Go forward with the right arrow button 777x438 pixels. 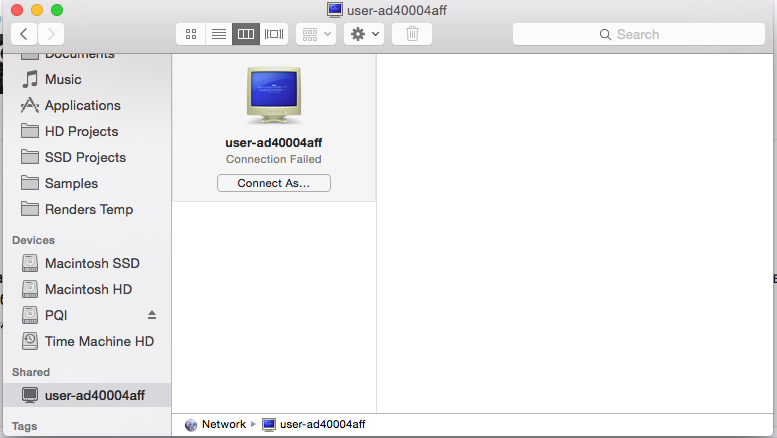[x=51, y=34]
